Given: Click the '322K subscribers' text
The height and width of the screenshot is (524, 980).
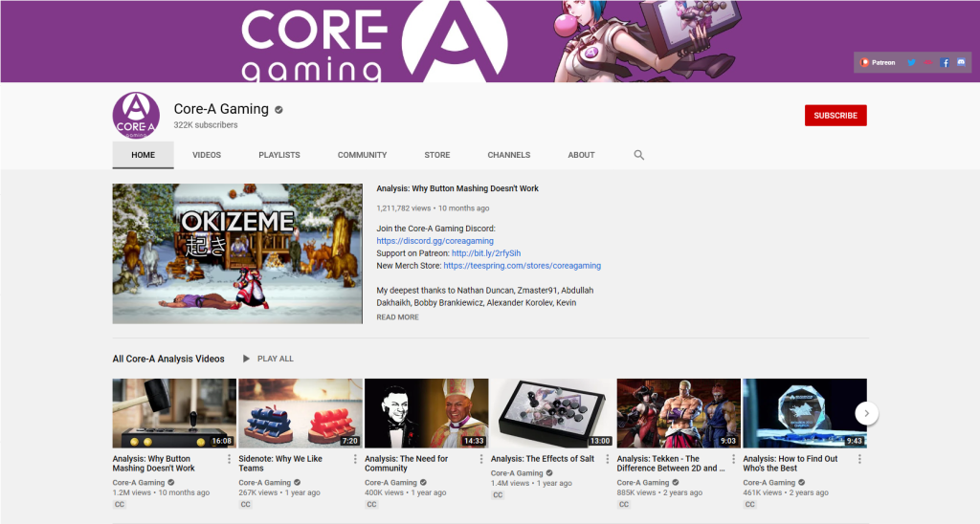Looking at the screenshot, I should point(206,125).
